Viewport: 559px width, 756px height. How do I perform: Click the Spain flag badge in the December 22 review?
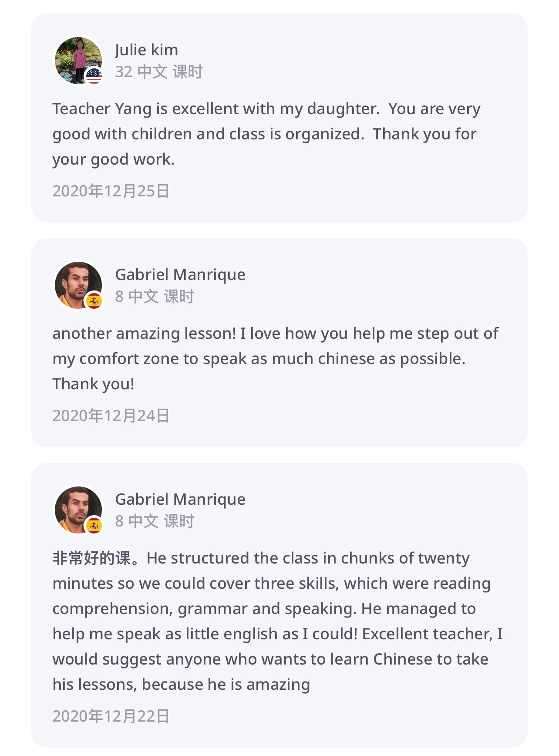pos(94,526)
